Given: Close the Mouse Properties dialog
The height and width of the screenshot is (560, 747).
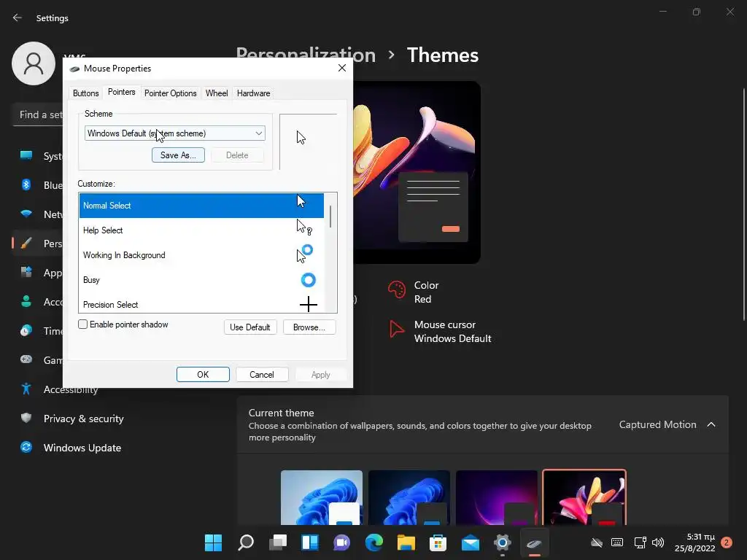Looking at the screenshot, I should (x=342, y=68).
